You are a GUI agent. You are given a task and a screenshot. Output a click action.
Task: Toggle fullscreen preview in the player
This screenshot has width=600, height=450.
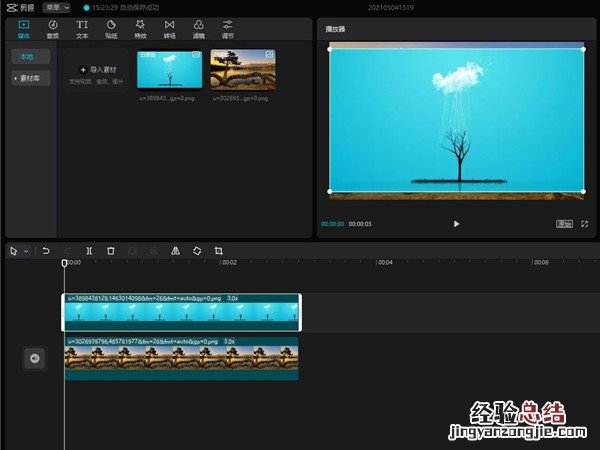click(584, 224)
